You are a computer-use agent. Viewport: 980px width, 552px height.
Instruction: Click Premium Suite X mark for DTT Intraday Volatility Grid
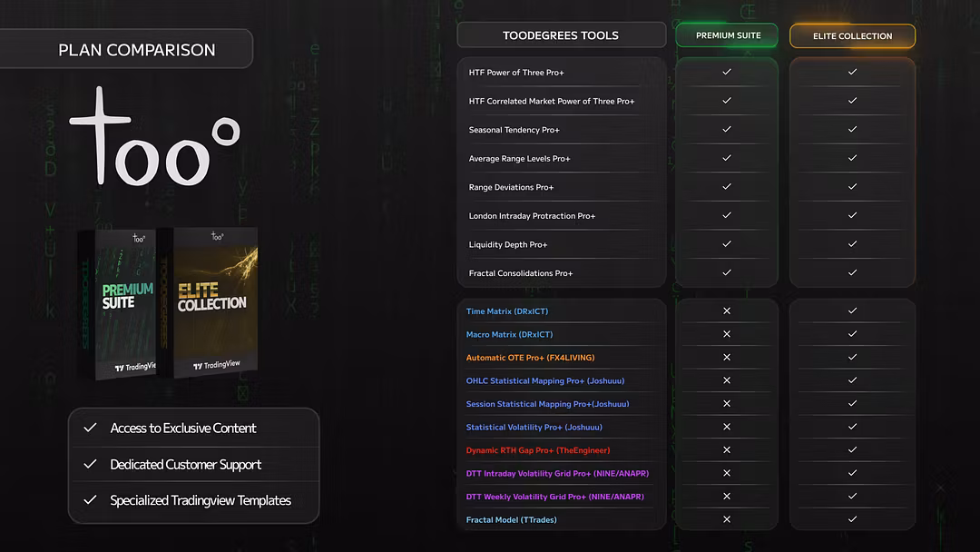pos(727,473)
